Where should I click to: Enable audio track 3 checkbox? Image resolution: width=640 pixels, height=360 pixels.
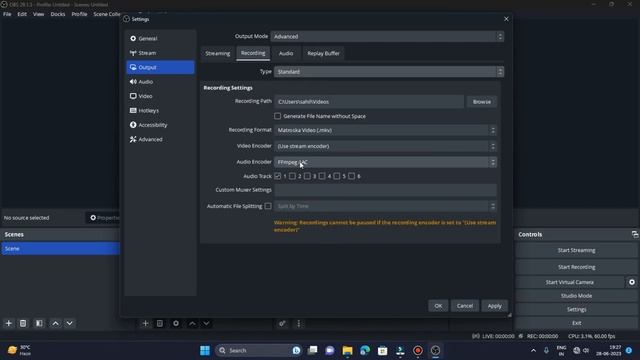[307, 176]
